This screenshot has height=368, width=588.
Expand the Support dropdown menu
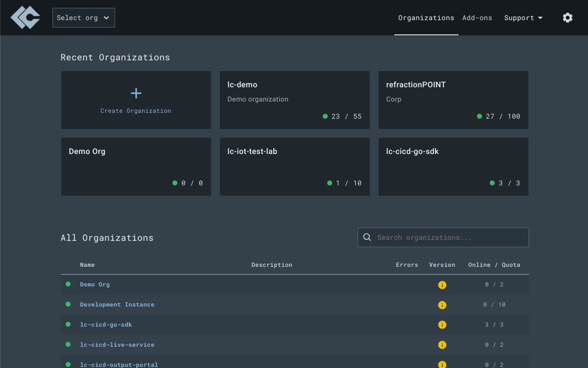coord(523,18)
